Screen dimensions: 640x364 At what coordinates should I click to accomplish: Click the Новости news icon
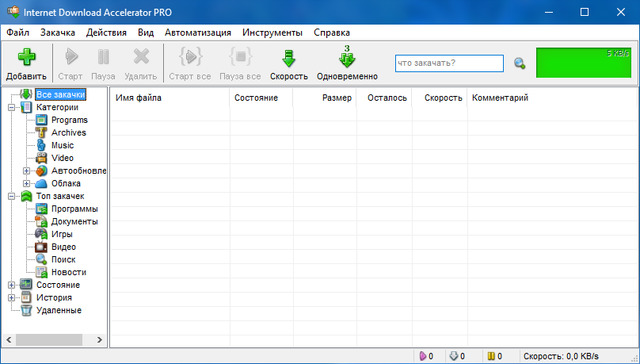(x=41, y=272)
